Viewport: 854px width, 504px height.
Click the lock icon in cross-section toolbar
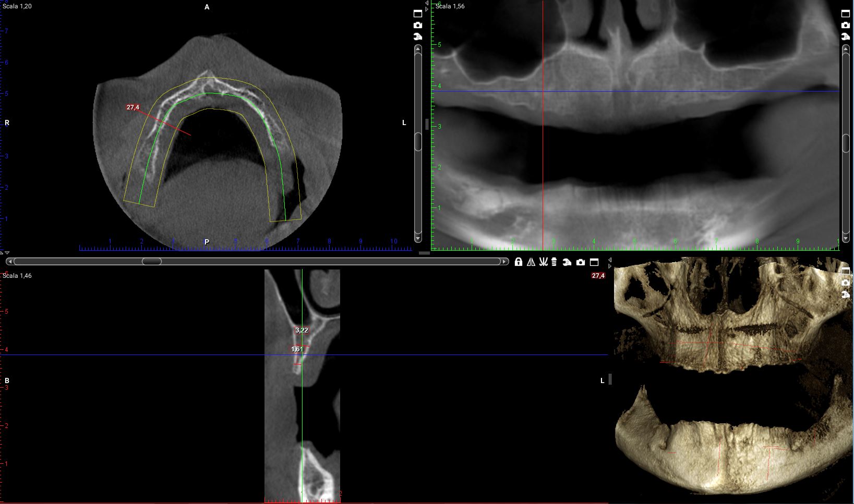pyautogui.click(x=518, y=262)
